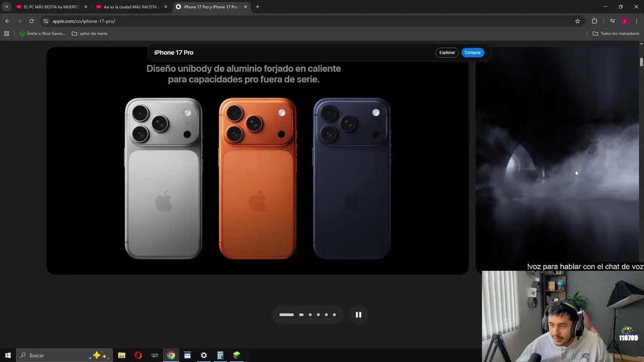644x362 pixels.
Task: Click the silver iPhone 17 Pro image
Action: [x=163, y=178]
